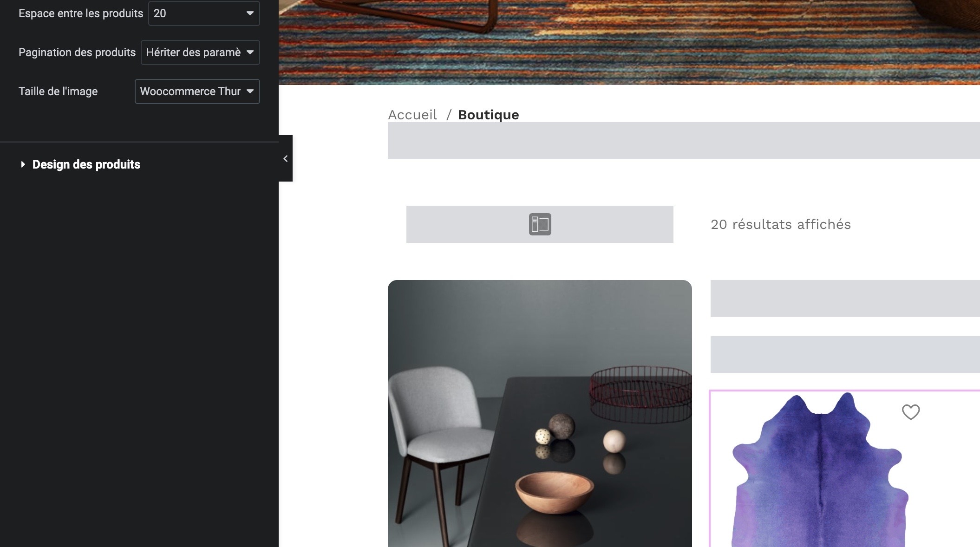The width and height of the screenshot is (980, 547).
Task: Click the '20 résultats affichés' result count
Action: coord(780,224)
